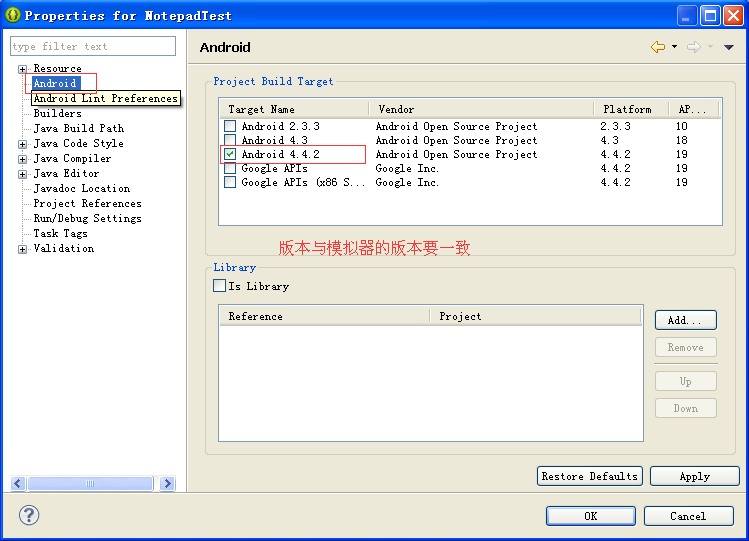Minimize the Properties window
The image size is (749, 541).
click(x=686, y=15)
